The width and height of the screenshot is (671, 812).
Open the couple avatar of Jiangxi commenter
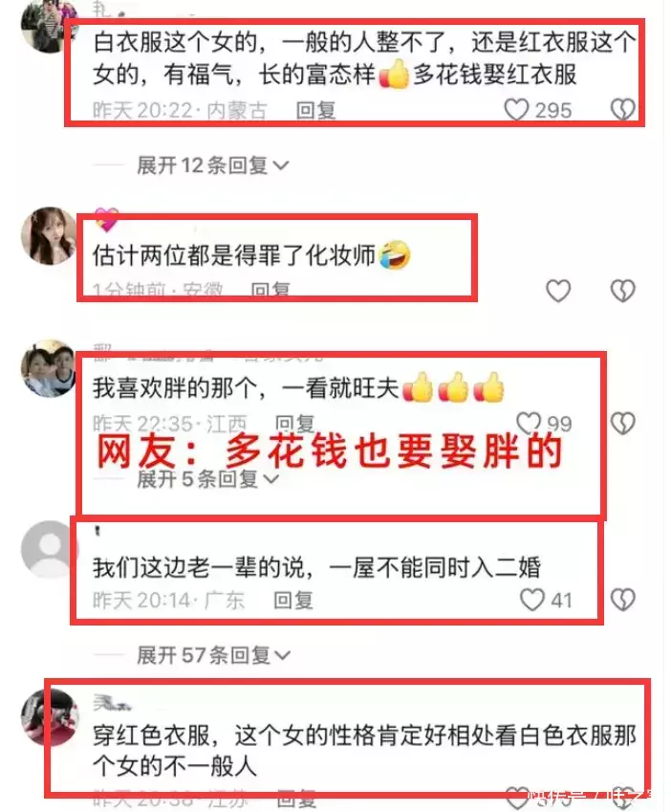click(x=50, y=368)
